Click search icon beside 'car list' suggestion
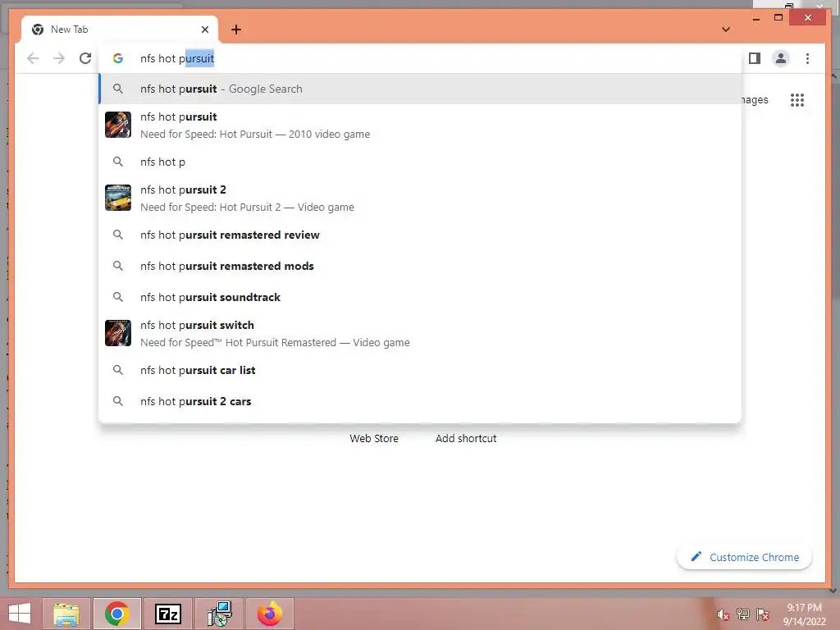This screenshot has height=630, width=840. pyautogui.click(x=118, y=370)
